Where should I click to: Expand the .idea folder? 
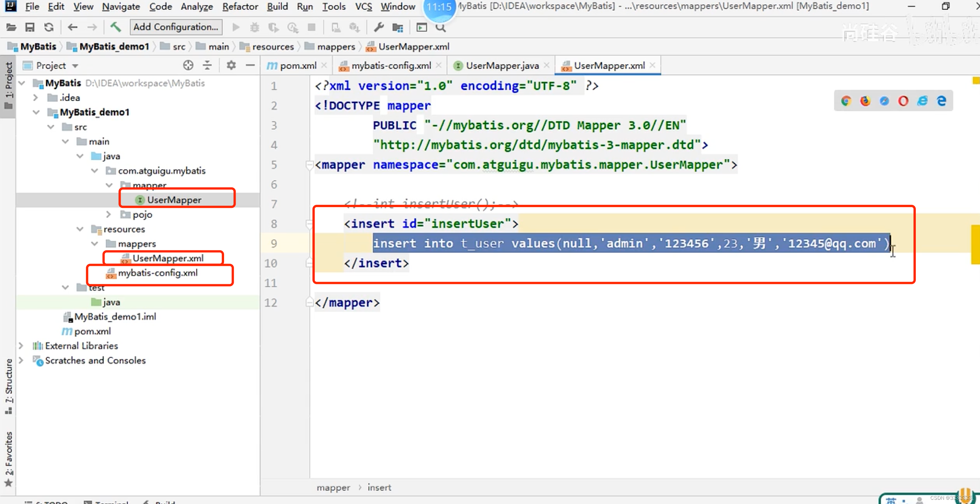[36, 98]
